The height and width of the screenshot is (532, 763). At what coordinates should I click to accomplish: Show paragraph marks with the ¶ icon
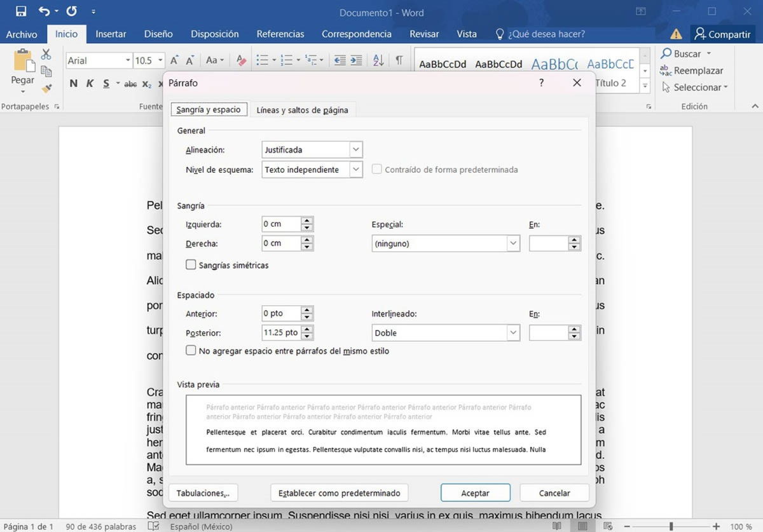click(399, 60)
